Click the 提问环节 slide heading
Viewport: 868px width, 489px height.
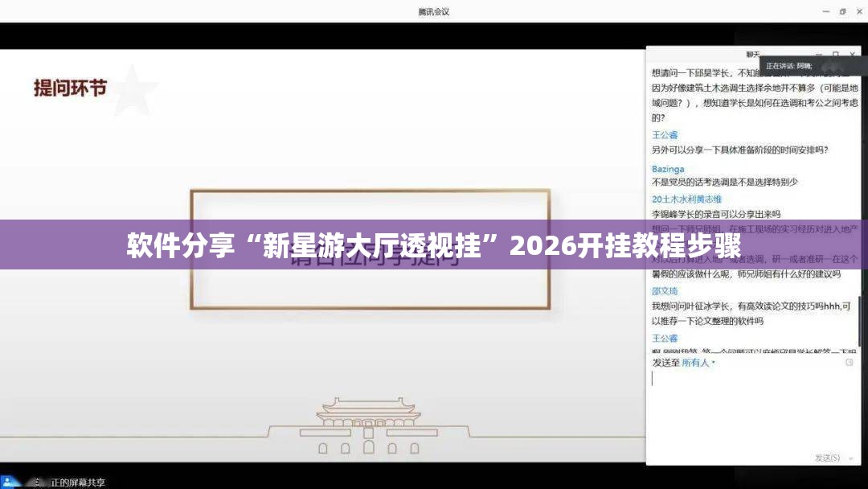click(x=70, y=88)
